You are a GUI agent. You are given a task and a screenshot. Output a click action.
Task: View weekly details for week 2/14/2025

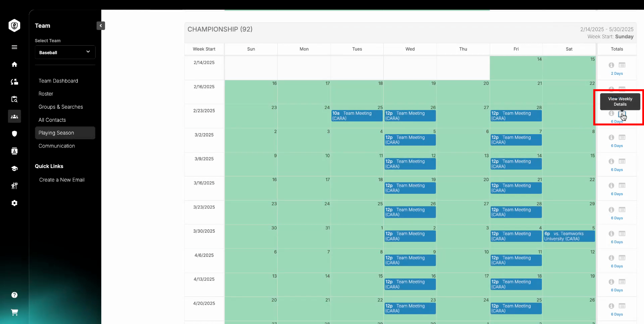pos(622,65)
